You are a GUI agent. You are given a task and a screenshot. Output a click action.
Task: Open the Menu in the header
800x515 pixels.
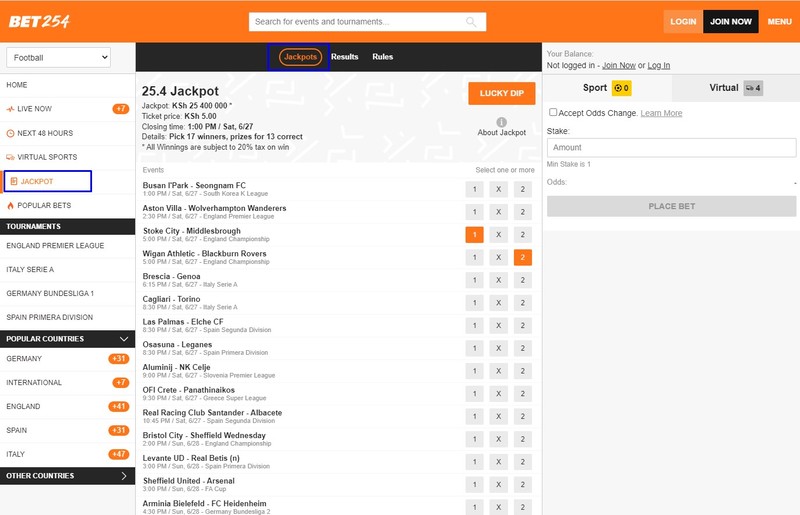[780, 21]
